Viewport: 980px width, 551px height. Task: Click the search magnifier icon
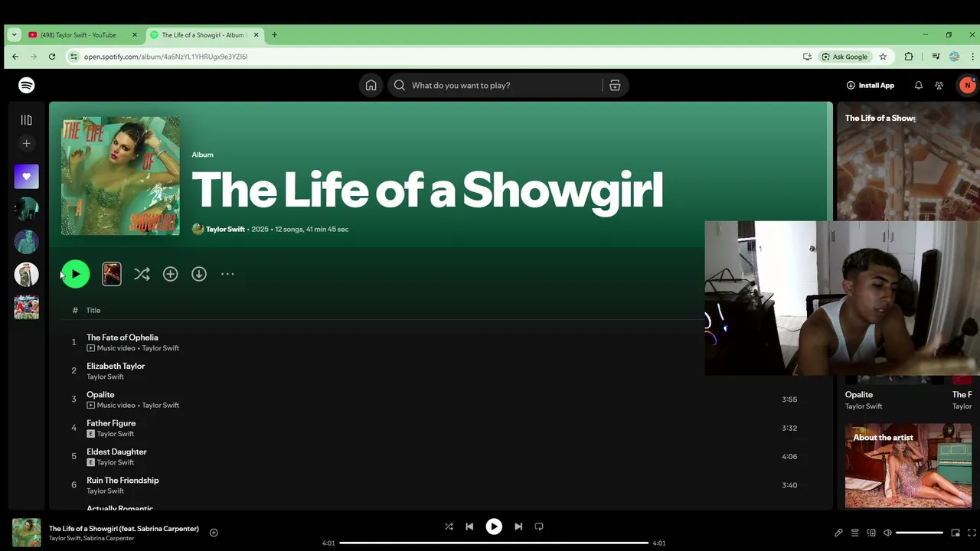click(399, 85)
